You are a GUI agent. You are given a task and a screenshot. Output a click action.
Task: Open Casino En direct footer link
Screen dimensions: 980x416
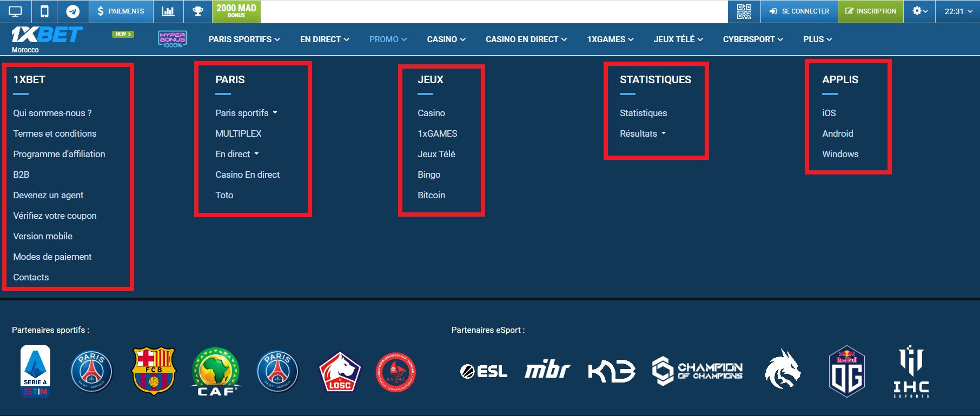point(248,175)
